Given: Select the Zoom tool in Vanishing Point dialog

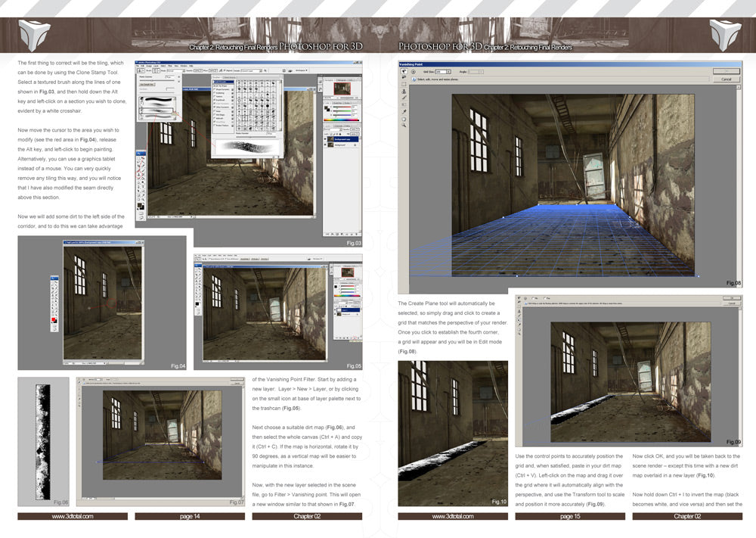Looking at the screenshot, I should [404, 124].
